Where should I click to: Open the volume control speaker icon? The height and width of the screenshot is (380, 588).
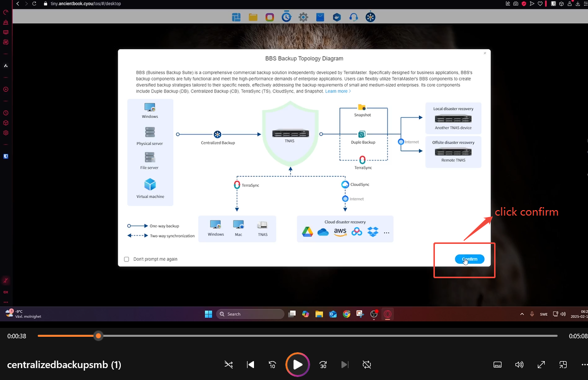519,365
